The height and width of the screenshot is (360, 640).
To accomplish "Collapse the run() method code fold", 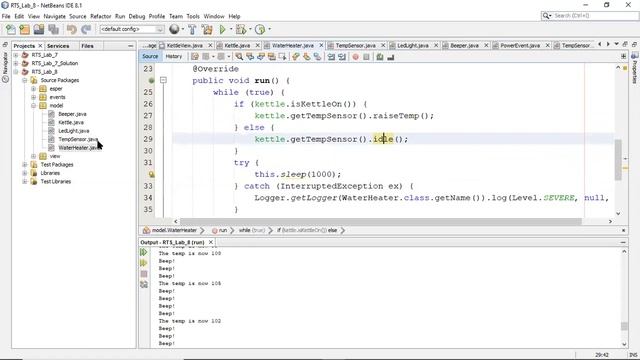I will coord(163,80).
